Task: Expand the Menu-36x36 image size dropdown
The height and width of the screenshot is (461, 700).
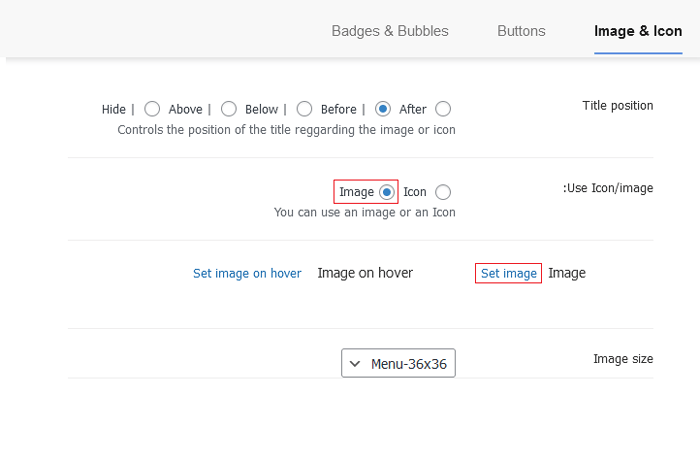Action: coord(398,363)
